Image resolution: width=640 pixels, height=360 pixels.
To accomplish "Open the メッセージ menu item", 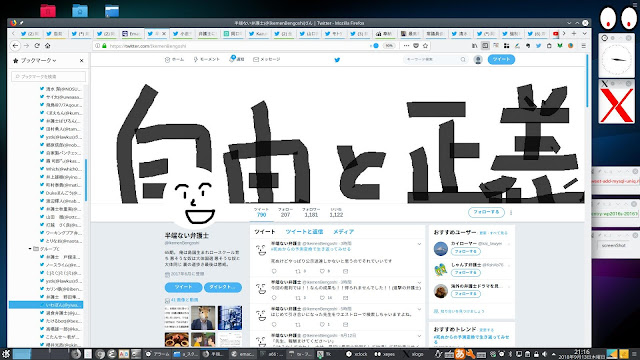I will (x=267, y=60).
